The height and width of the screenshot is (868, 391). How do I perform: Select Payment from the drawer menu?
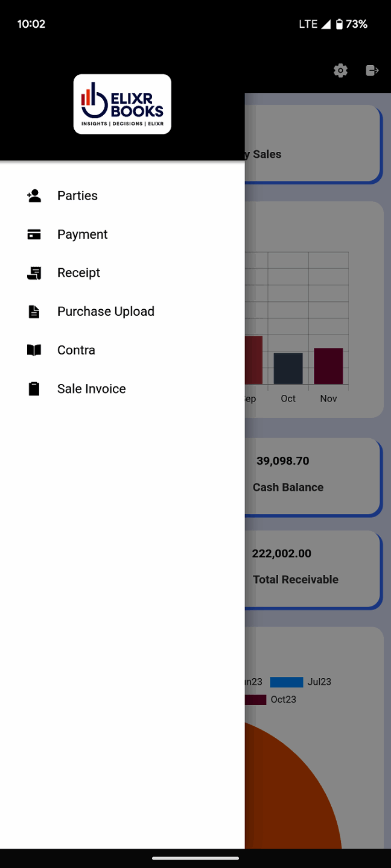click(x=83, y=234)
